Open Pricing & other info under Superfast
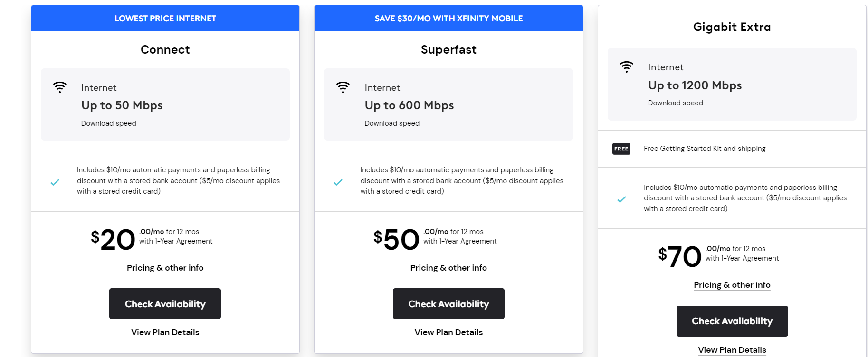Image resolution: width=868 pixels, height=357 pixels. coord(448,268)
